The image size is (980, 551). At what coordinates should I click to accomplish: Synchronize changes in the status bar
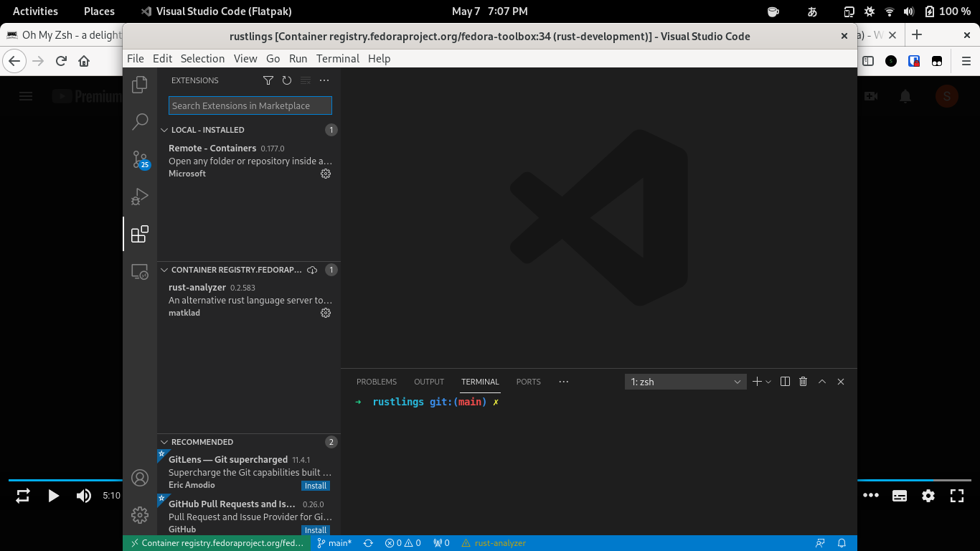click(368, 543)
